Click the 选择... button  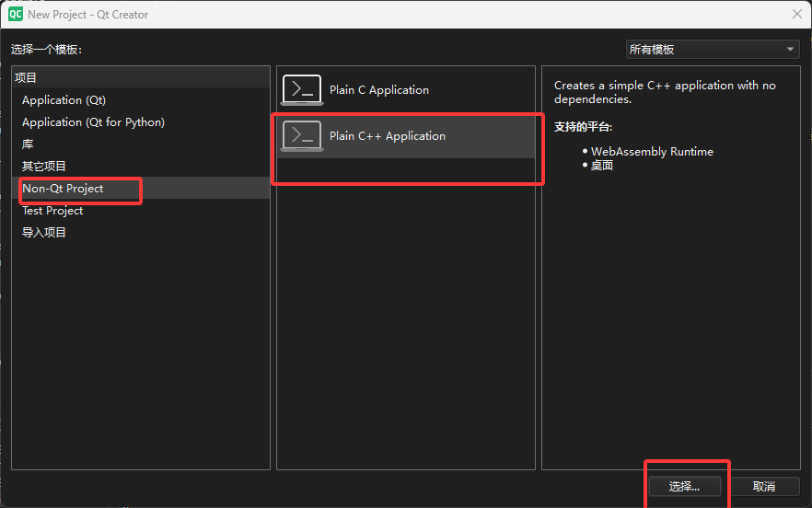685,486
